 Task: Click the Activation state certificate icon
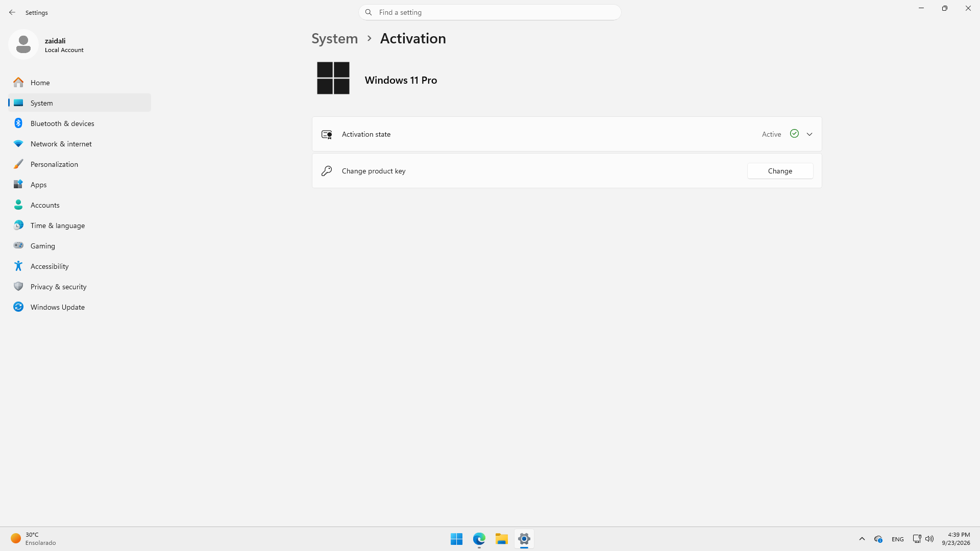pyautogui.click(x=327, y=134)
